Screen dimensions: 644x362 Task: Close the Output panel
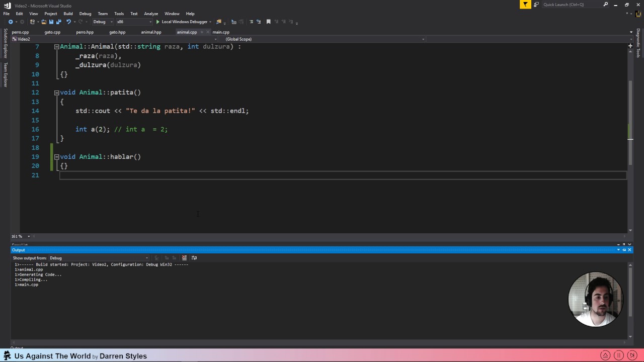click(x=629, y=250)
